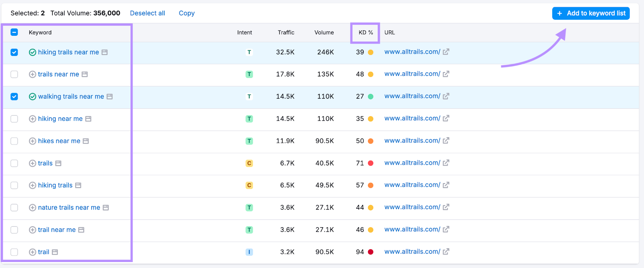Image resolution: width=644 pixels, height=268 pixels.
Task: Click Add to keyword list button
Action: [591, 13]
